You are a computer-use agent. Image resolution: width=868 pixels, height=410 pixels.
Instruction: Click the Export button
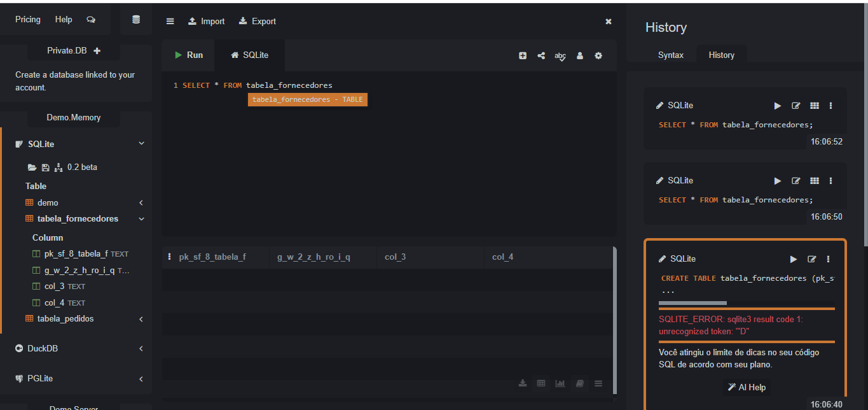coord(258,21)
